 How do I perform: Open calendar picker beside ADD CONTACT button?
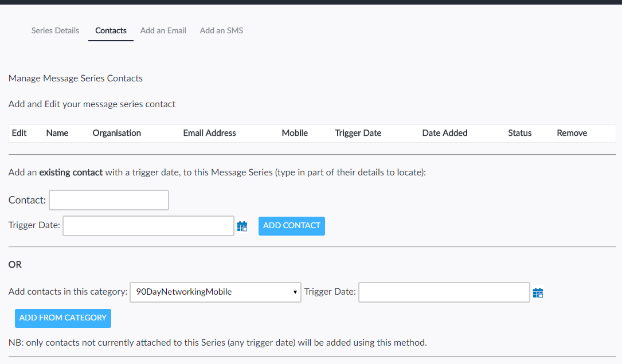pos(242,226)
